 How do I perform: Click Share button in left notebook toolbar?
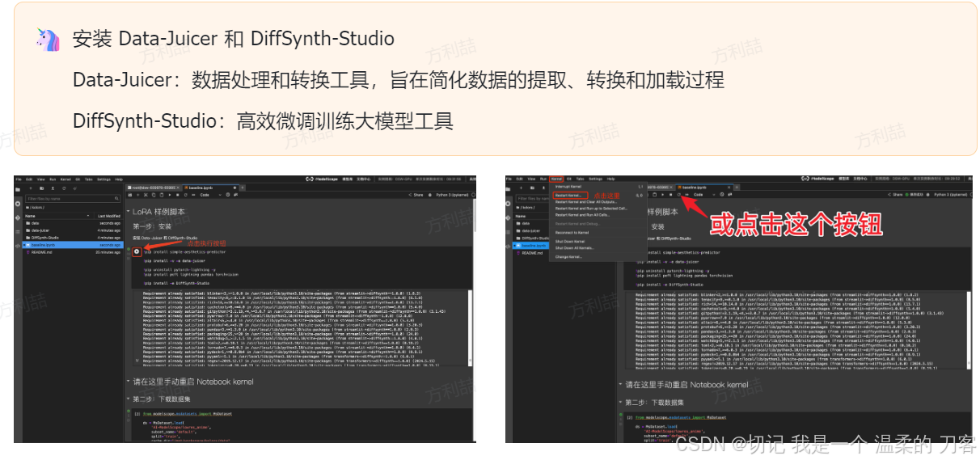pyautogui.click(x=416, y=195)
